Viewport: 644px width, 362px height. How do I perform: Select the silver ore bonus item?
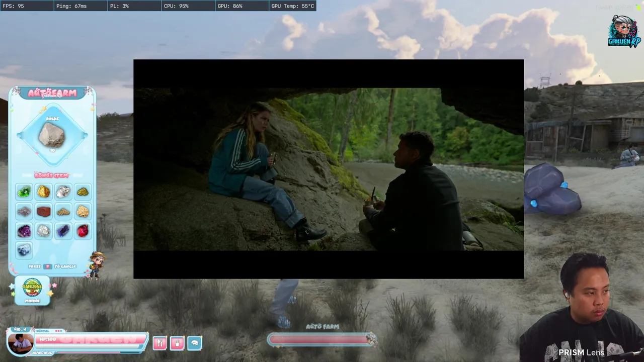click(x=63, y=192)
